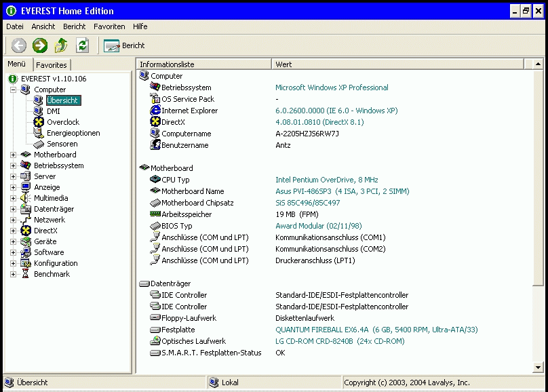Click the Konfiguration icon in the tree

pos(26,263)
